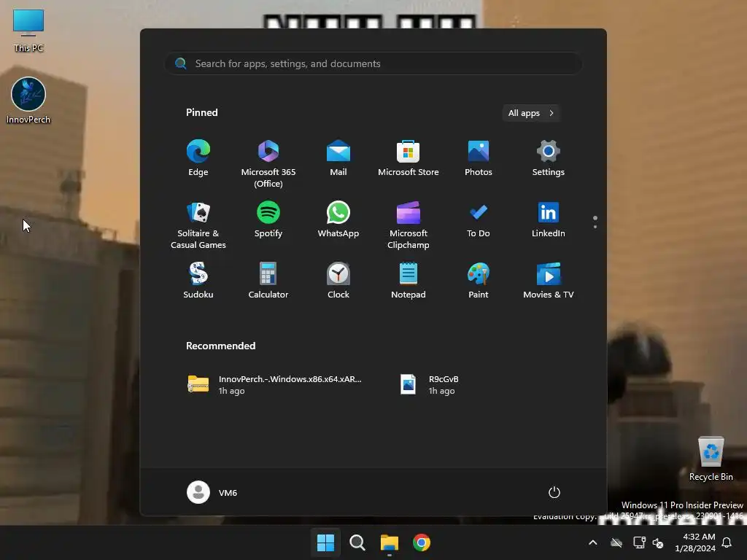Open LinkedIn
747x560 pixels.
tap(549, 220)
